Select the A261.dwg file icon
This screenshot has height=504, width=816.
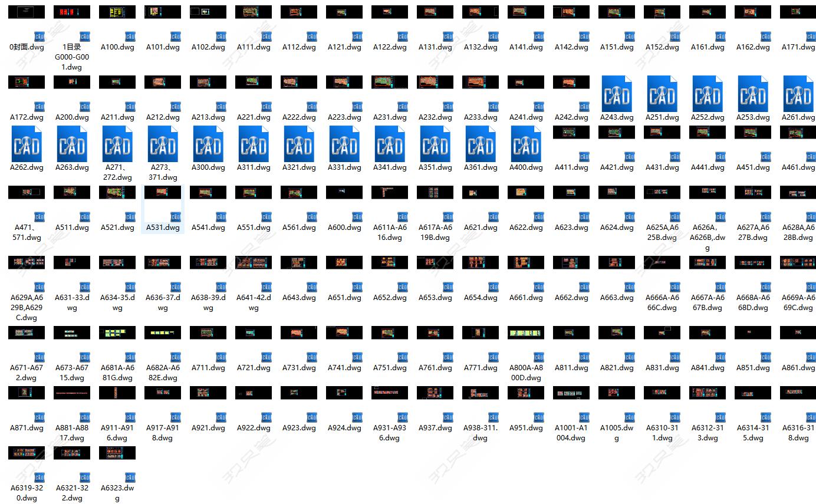[798, 94]
